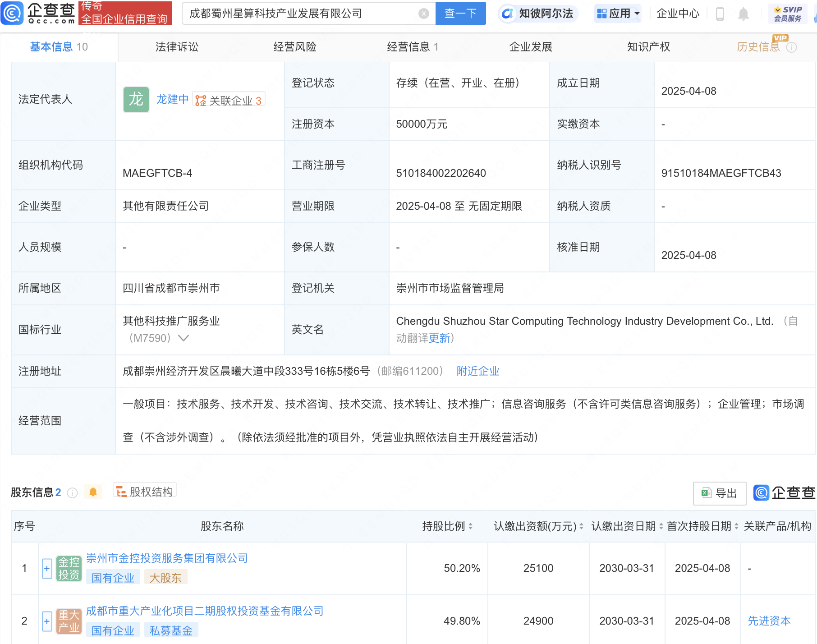This screenshot has width=817, height=644.
Task: Switch to 法律诉讼 tab
Action: tap(177, 47)
